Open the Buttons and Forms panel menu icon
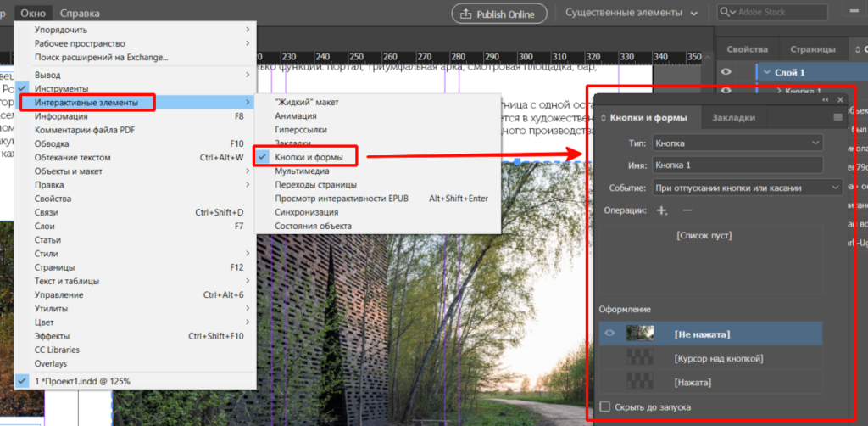 point(837,117)
